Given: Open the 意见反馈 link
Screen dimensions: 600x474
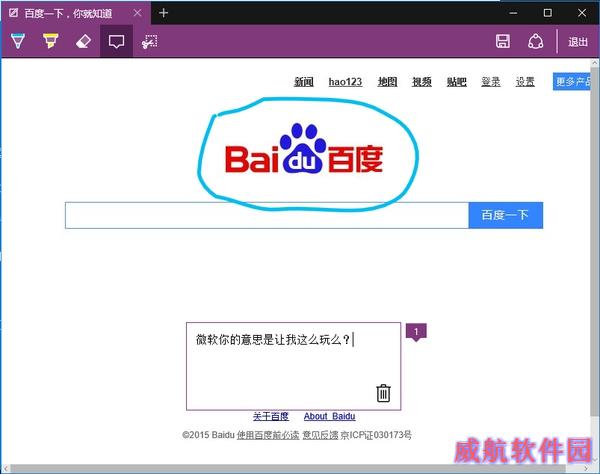Looking at the screenshot, I should (x=320, y=435).
